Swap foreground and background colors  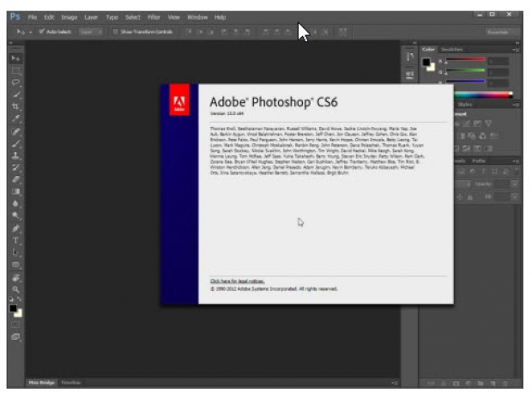[20, 299]
